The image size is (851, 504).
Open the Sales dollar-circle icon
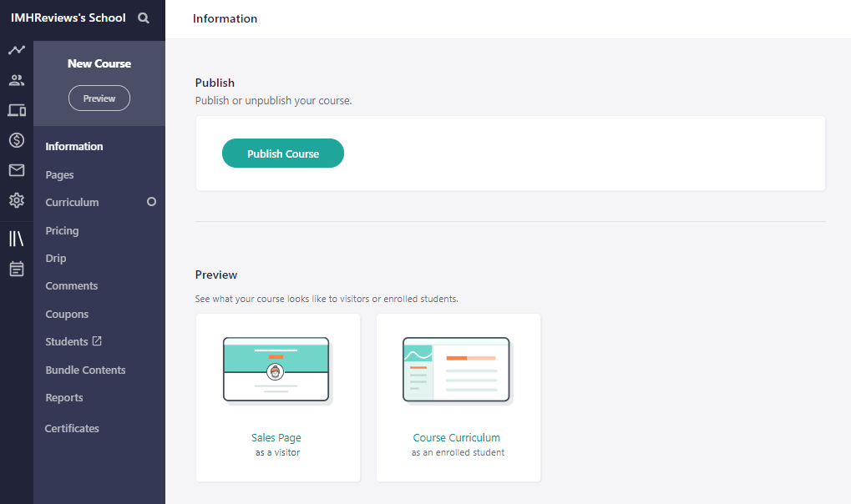[17, 140]
